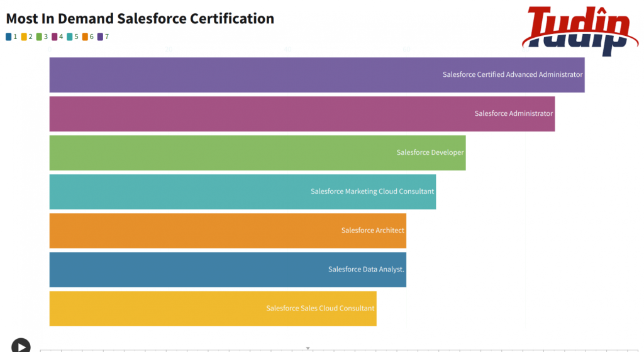Click the play button at bottom left

[21, 346]
